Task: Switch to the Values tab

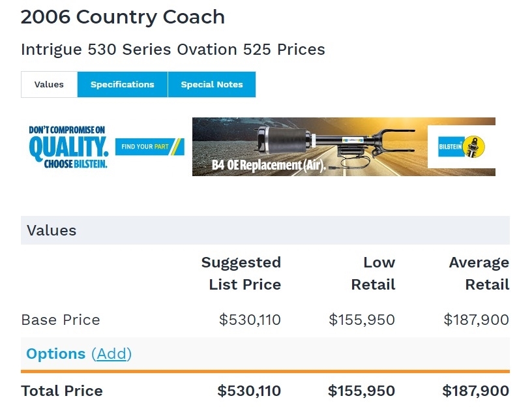Action: click(x=49, y=85)
